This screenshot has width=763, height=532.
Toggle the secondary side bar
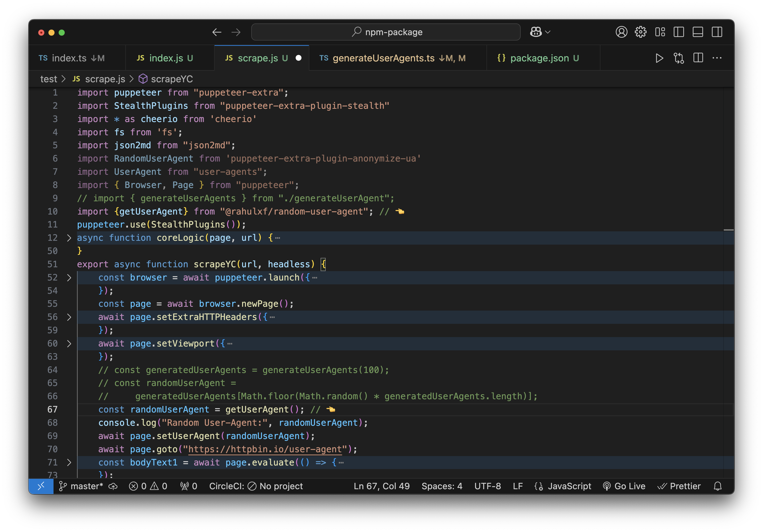(717, 32)
